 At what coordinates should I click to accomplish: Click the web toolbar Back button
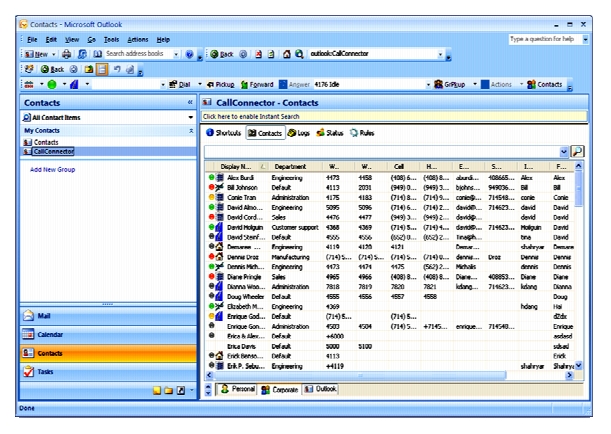click(222, 54)
